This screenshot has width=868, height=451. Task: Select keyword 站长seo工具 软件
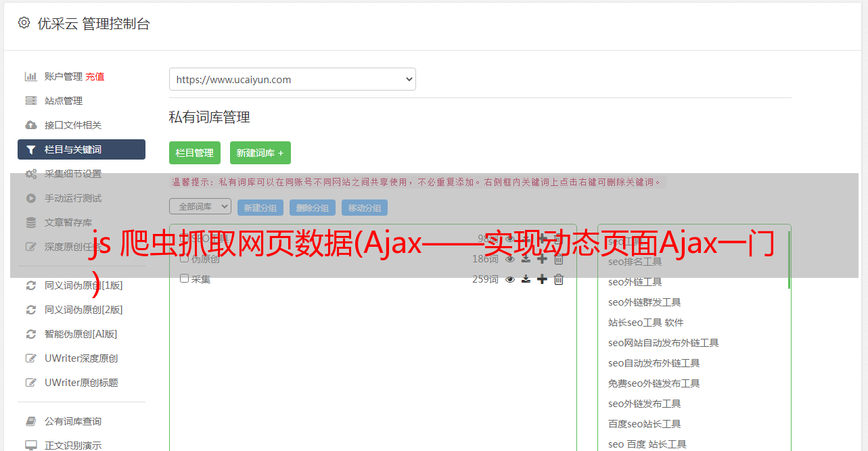pos(646,323)
